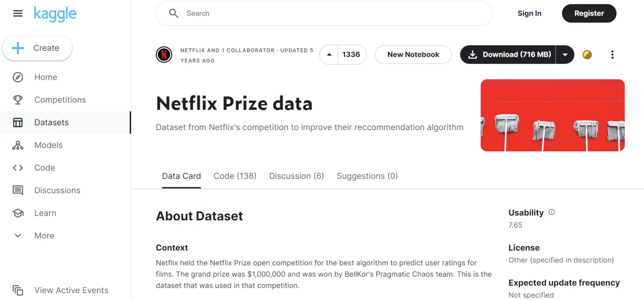Open the hamburger menu icon
This screenshot has height=300, width=644.
[x=18, y=14]
